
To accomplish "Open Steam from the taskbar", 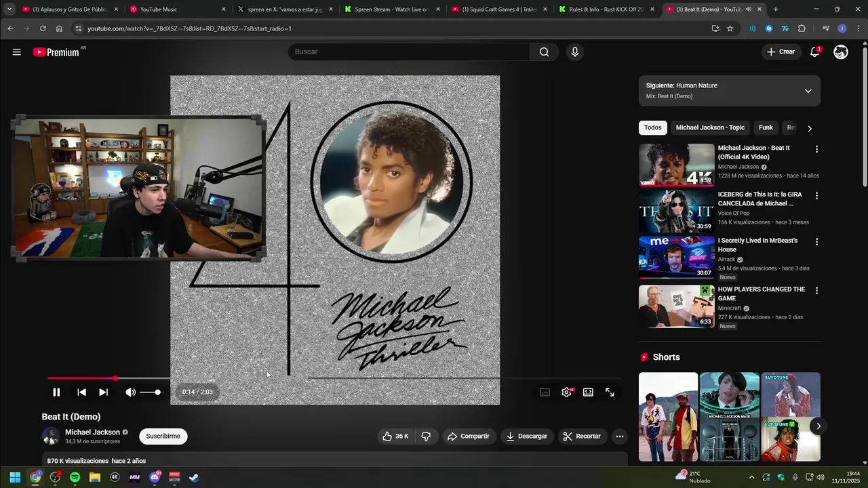I will pyautogui.click(x=194, y=477).
